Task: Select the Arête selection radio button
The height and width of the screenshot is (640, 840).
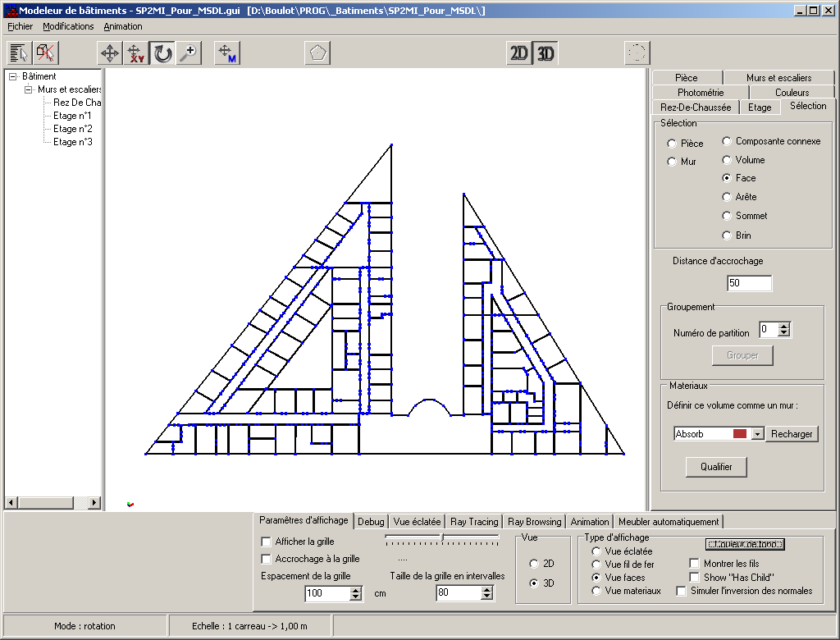Action: (x=727, y=197)
